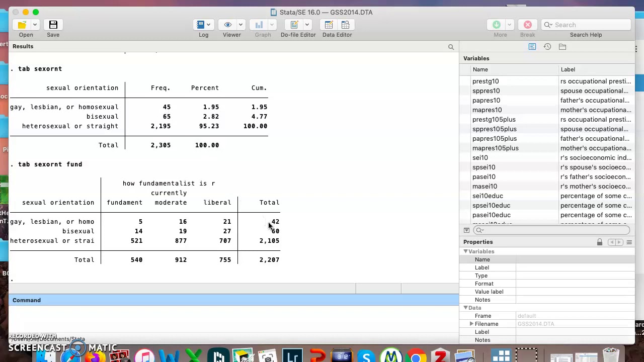Select variable prestg105plus
Screen dimensions: 644x362
pos(494,120)
